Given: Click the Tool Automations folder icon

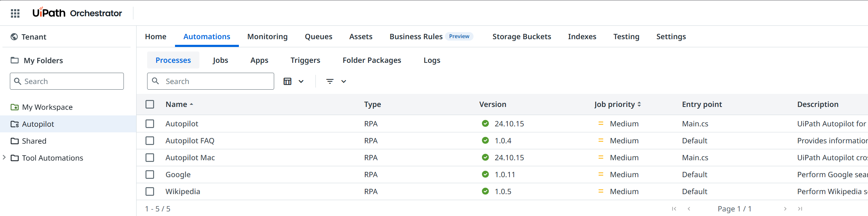Looking at the screenshot, I should click(x=14, y=158).
